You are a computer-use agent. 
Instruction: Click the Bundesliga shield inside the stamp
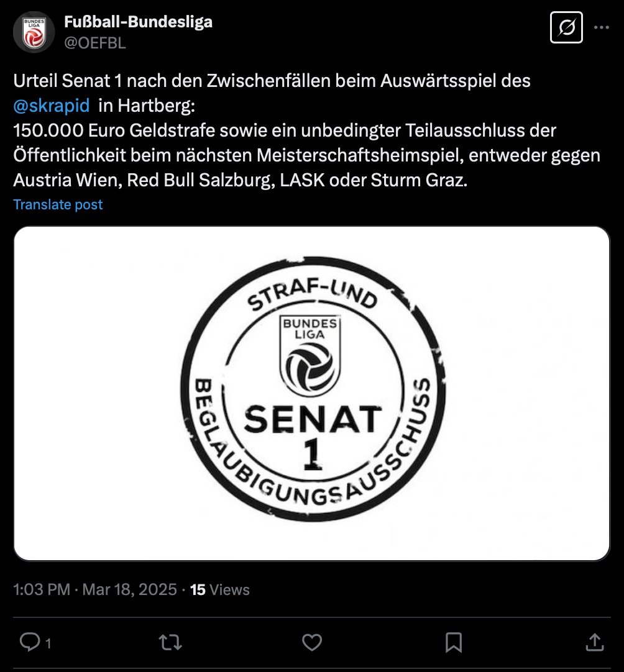[x=310, y=356]
